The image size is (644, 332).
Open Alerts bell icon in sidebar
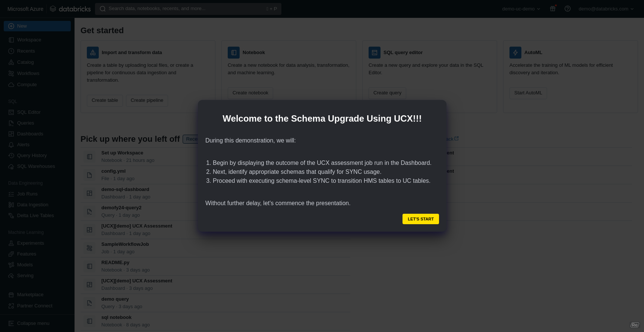click(11, 145)
